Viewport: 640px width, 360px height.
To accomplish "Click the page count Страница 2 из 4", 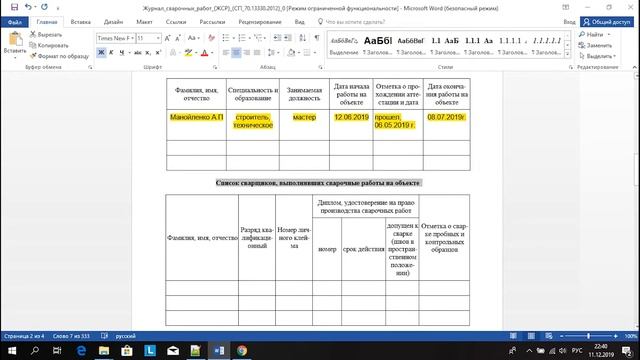I will pos(24,336).
